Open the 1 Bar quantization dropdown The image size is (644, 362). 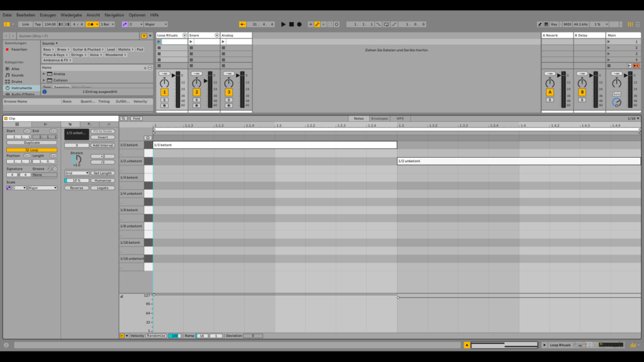(107, 25)
